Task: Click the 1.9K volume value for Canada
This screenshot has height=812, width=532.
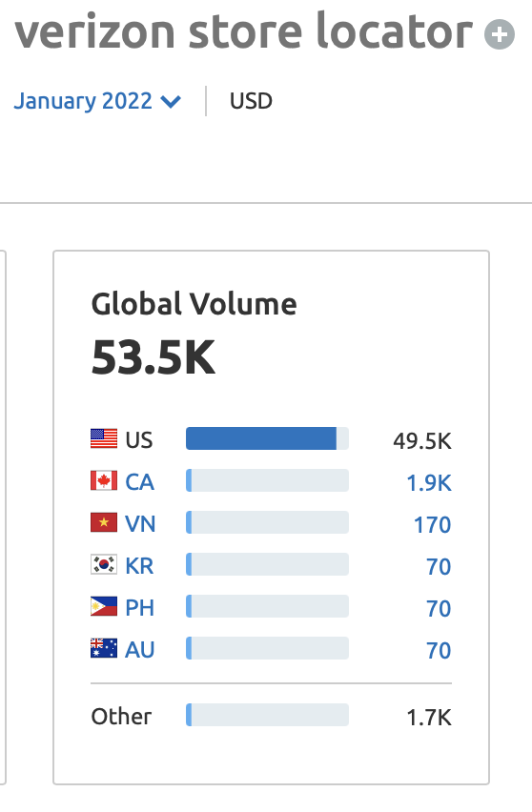Action: [x=429, y=483]
